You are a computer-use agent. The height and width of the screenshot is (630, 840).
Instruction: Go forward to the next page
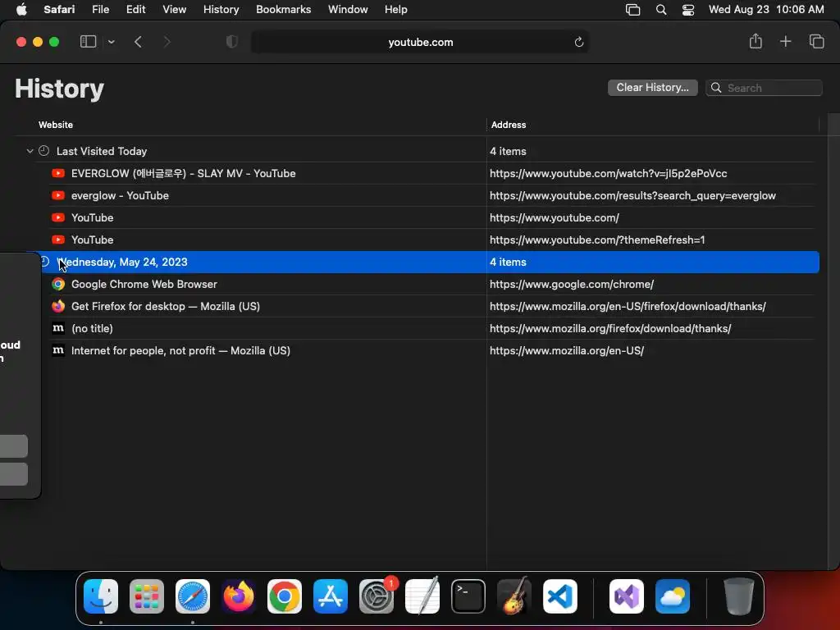point(167,42)
